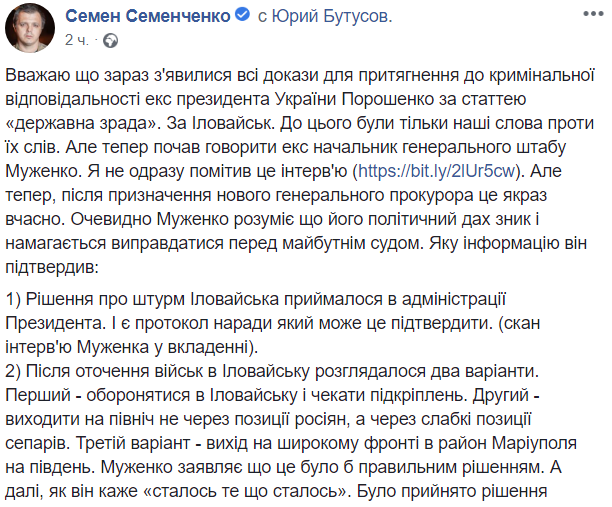Screen dimensions: 612x507
Task: Click the blue verified badge
Action: [241, 17]
